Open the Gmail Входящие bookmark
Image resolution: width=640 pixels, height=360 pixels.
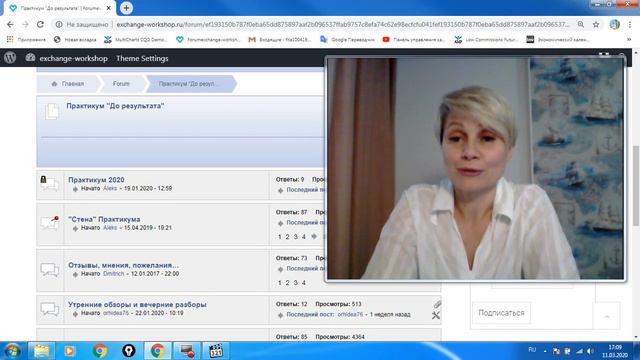(280, 40)
